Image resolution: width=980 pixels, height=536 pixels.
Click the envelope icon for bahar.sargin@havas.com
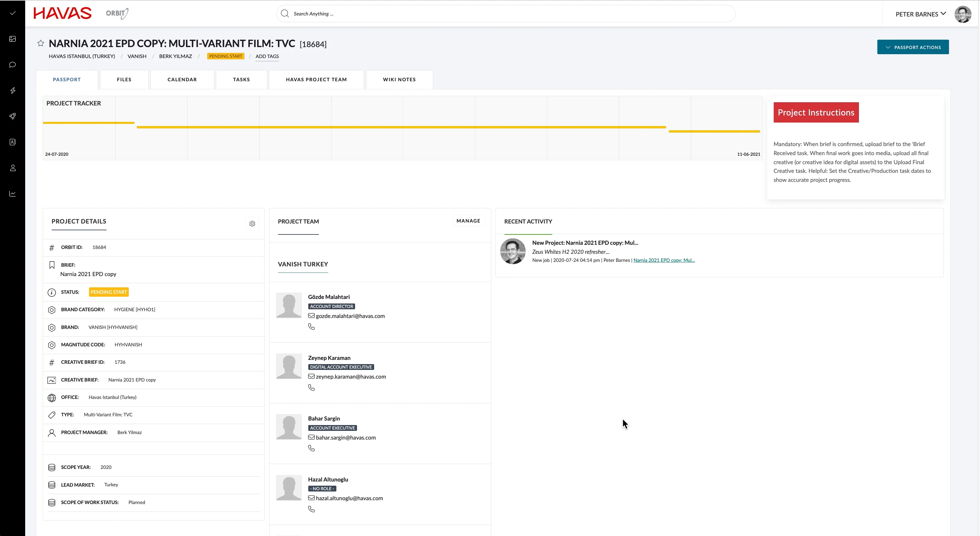(x=311, y=438)
